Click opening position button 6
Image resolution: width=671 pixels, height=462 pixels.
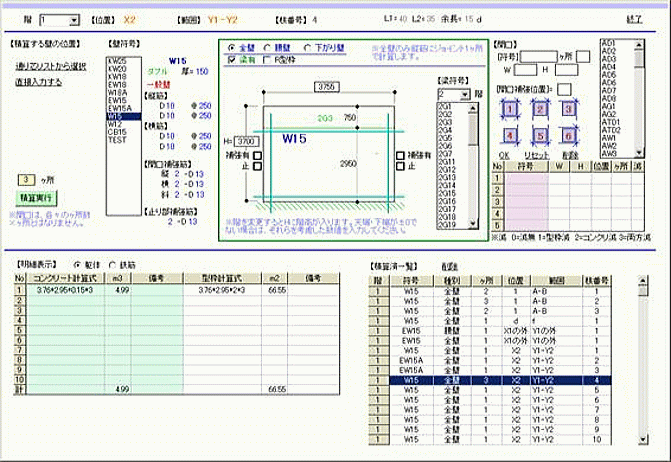coord(569,135)
